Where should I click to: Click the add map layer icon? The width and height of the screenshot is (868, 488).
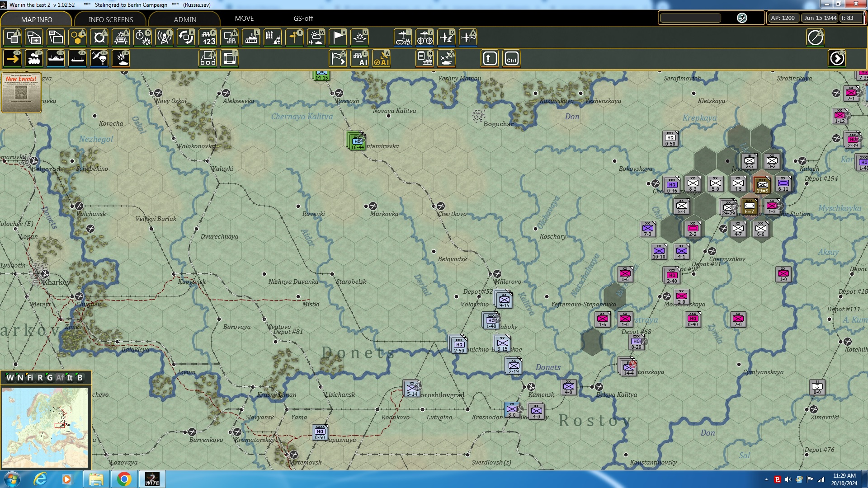point(34,38)
